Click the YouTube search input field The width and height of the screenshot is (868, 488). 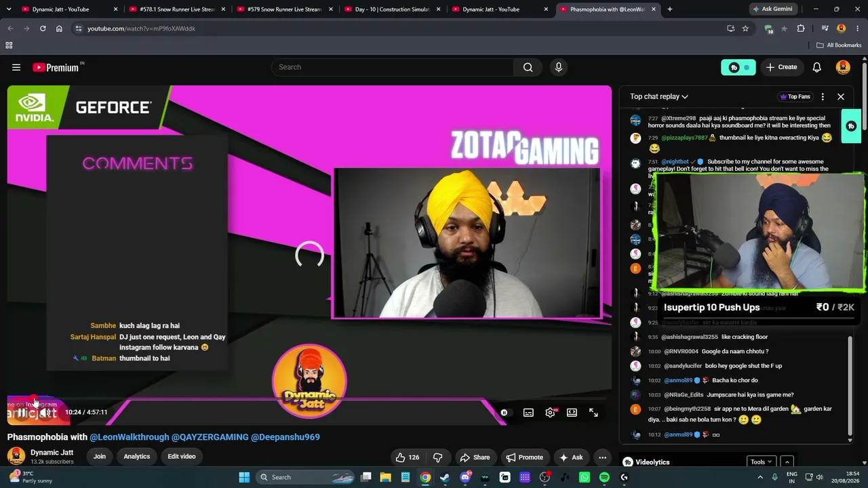(x=393, y=67)
